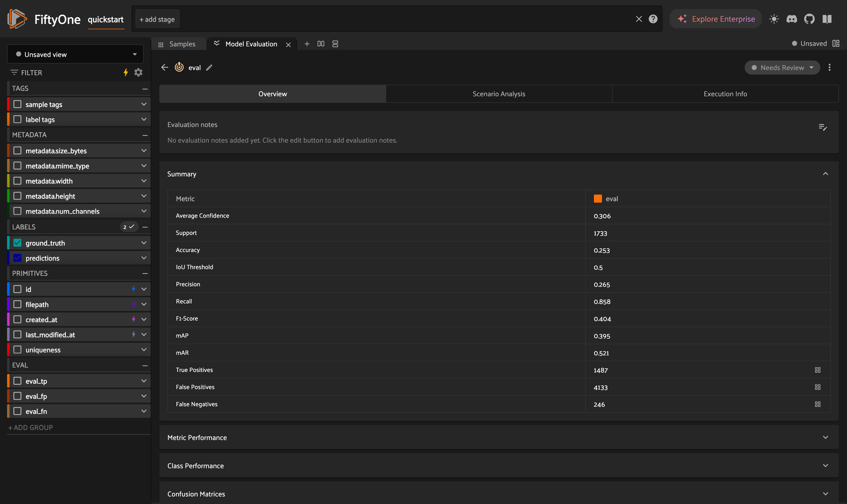Open the sidebar settings gear icon

pos(138,72)
